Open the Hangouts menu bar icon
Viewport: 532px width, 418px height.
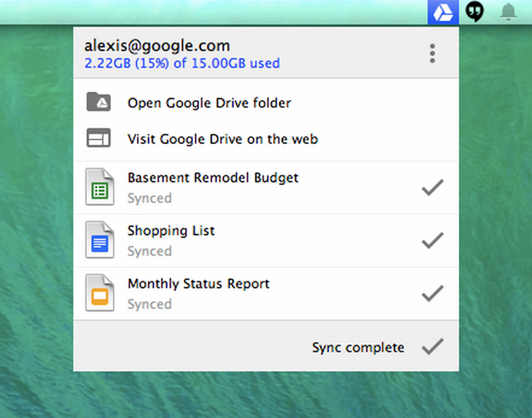[474, 11]
